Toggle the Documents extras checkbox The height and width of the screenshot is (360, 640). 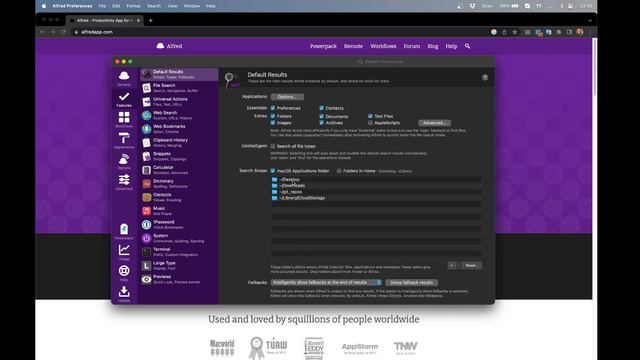pos(322,116)
